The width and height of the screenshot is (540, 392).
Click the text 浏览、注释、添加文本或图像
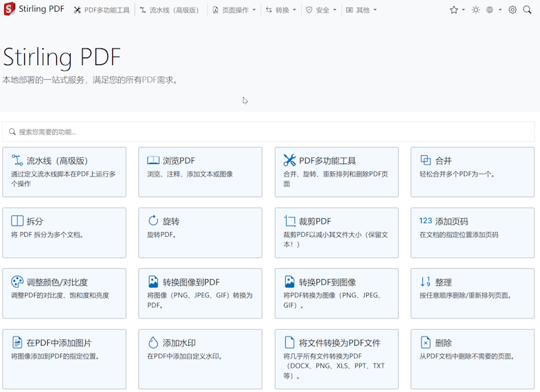pos(190,174)
